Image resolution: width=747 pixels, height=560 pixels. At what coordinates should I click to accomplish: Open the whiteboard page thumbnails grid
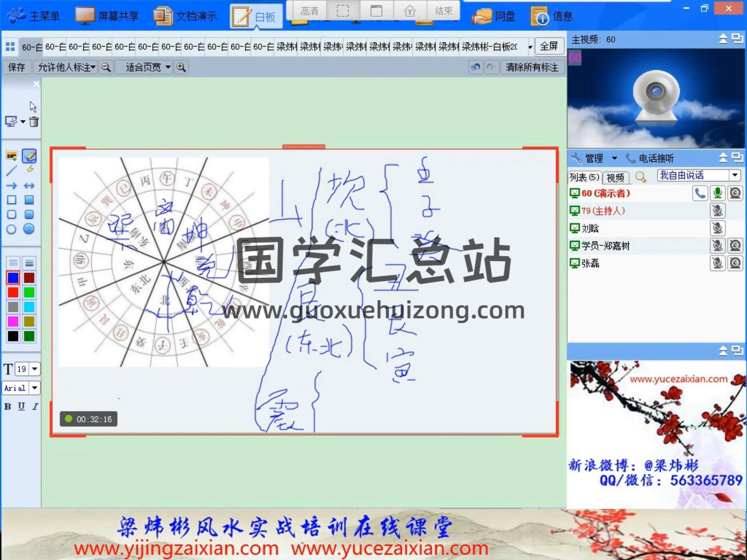click(10, 47)
